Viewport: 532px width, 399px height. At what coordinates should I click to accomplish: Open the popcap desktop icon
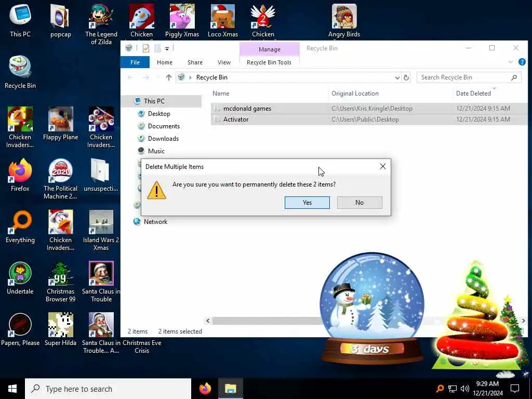point(60,20)
